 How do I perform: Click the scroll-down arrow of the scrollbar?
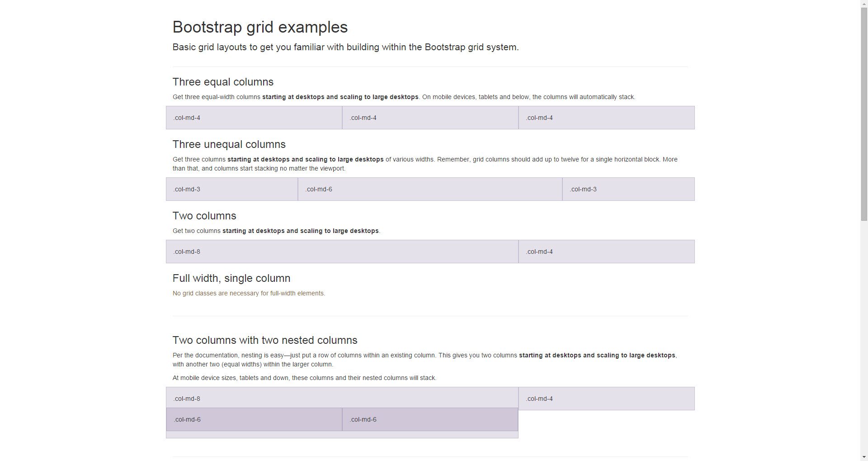pyautogui.click(x=864, y=457)
